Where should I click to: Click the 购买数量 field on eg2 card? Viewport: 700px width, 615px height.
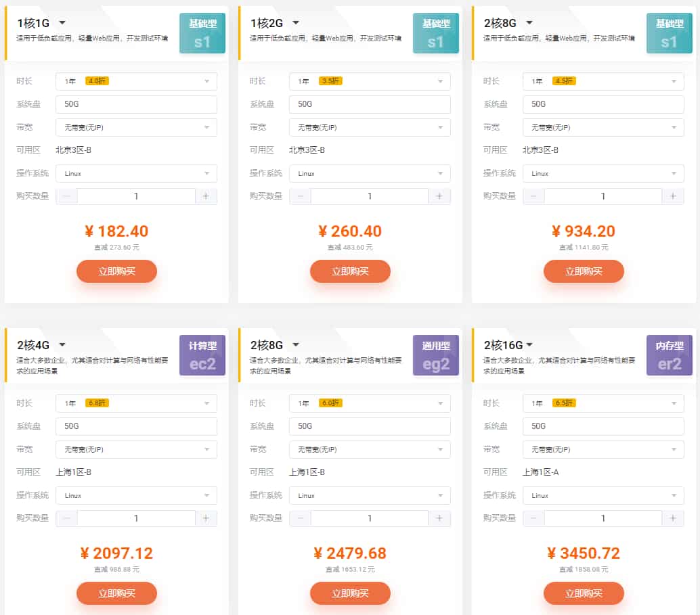370,518
